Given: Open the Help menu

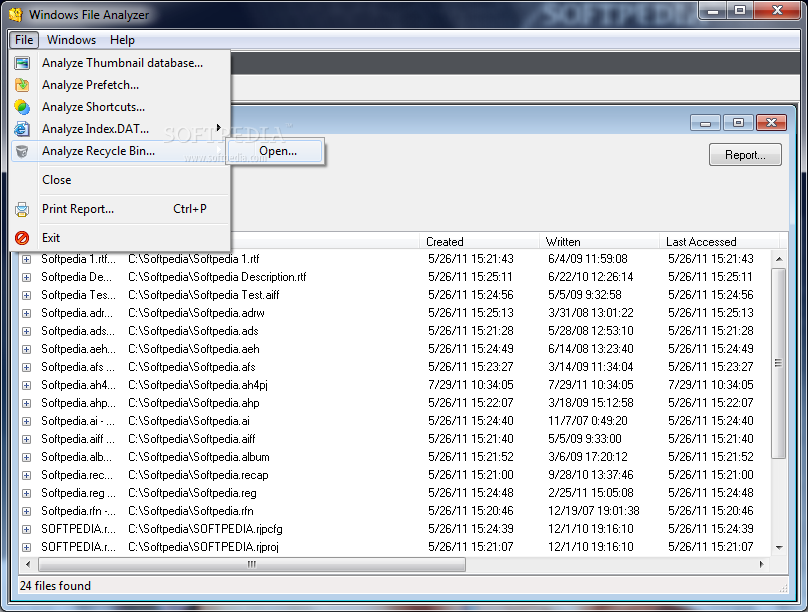Looking at the screenshot, I should (122, 40).
